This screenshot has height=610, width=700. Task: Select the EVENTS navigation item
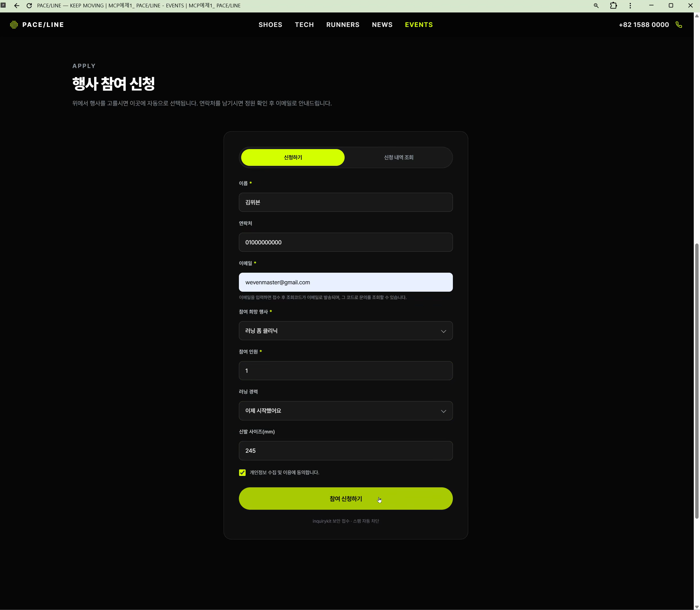tap(419, 24)
